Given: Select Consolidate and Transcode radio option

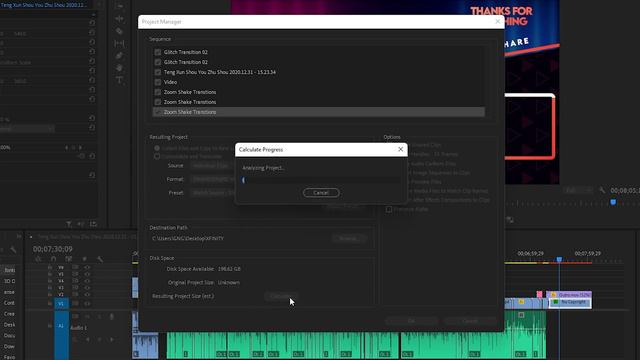Looking at the screenshot, I should (157, 156).
